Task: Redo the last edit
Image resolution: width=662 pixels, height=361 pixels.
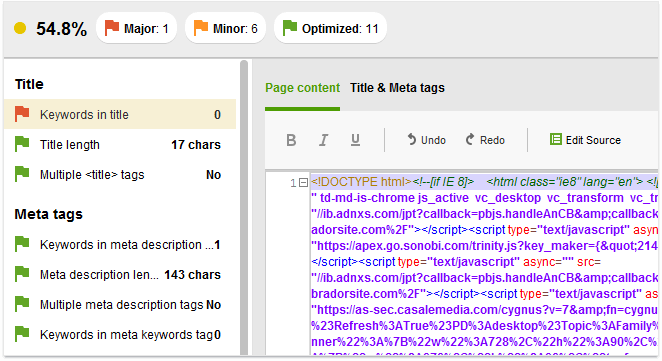Action: [x=485, y=140]
